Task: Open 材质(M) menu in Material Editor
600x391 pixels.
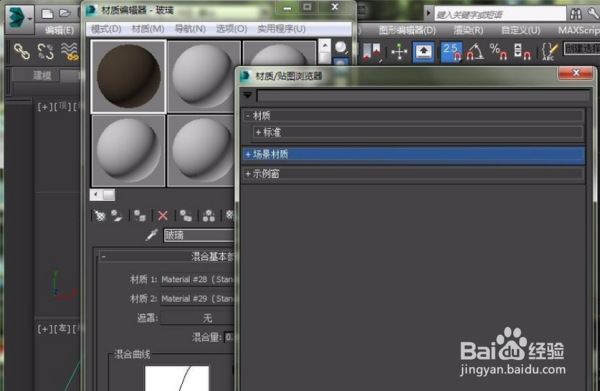Action: pos(148,29)
